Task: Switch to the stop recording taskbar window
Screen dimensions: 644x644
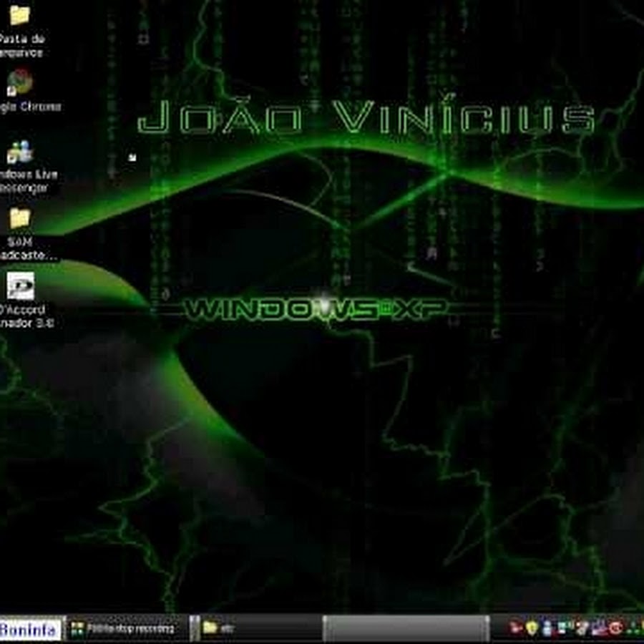Action: point(127,628)
